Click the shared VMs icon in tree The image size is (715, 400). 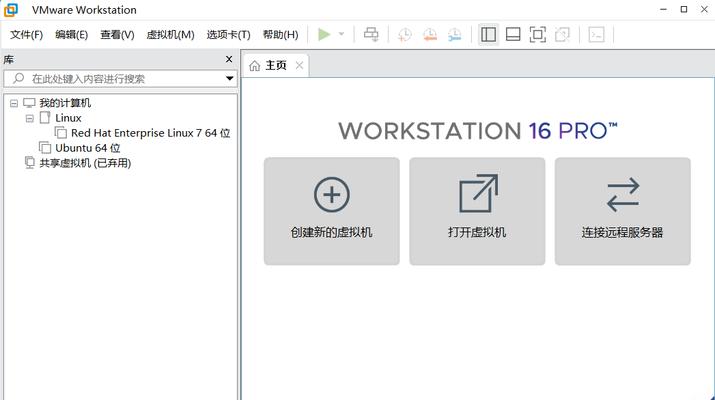click(x=29, y=163)
